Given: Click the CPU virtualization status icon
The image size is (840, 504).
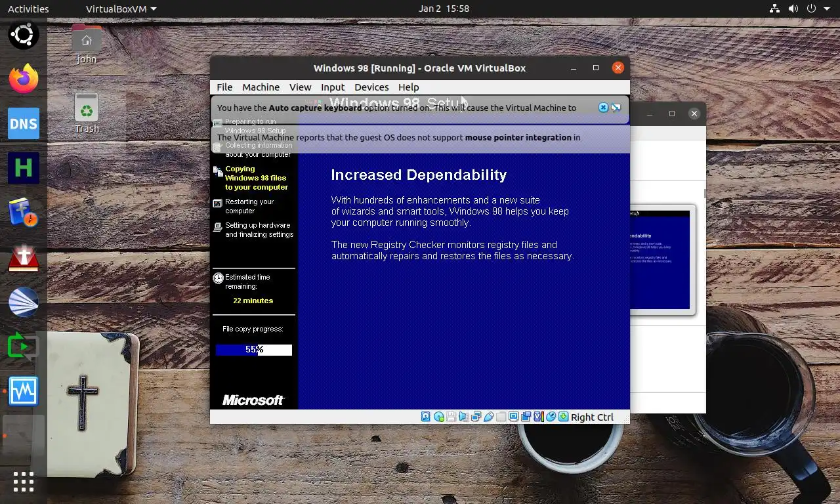Looking at the screenshot, I should pos(539,417).
